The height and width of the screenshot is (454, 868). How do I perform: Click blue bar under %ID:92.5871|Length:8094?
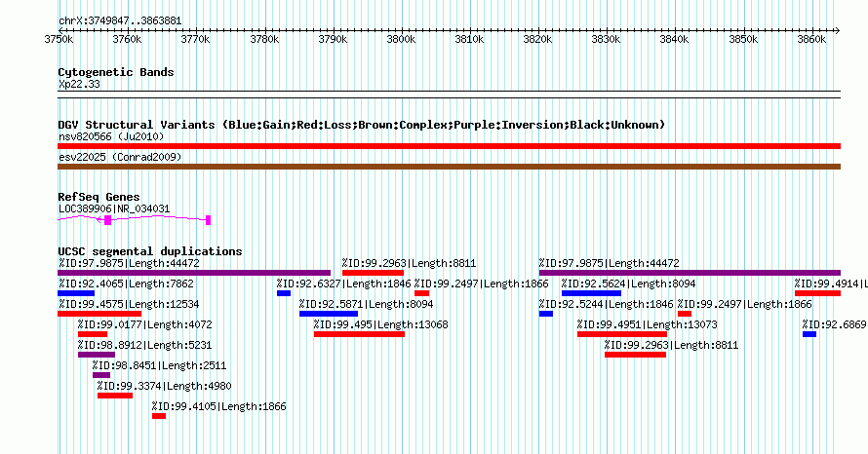(x=329, y=314)
